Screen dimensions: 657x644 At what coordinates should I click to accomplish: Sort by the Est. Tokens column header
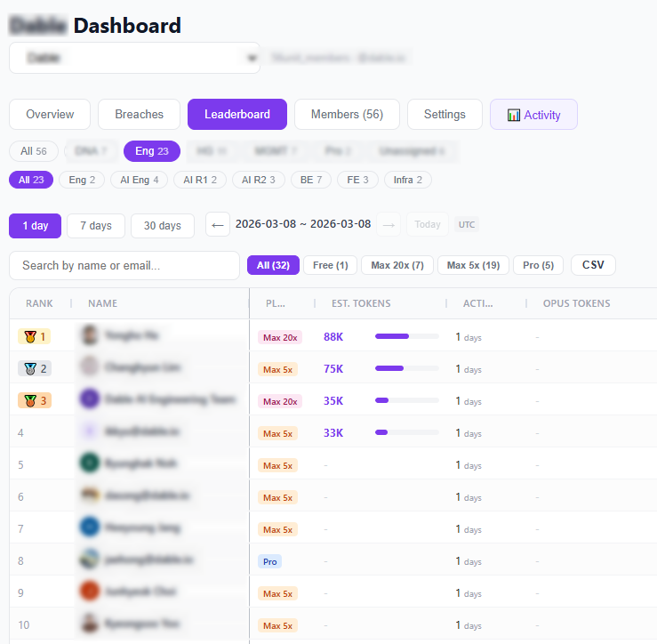(x=360, y=303)
